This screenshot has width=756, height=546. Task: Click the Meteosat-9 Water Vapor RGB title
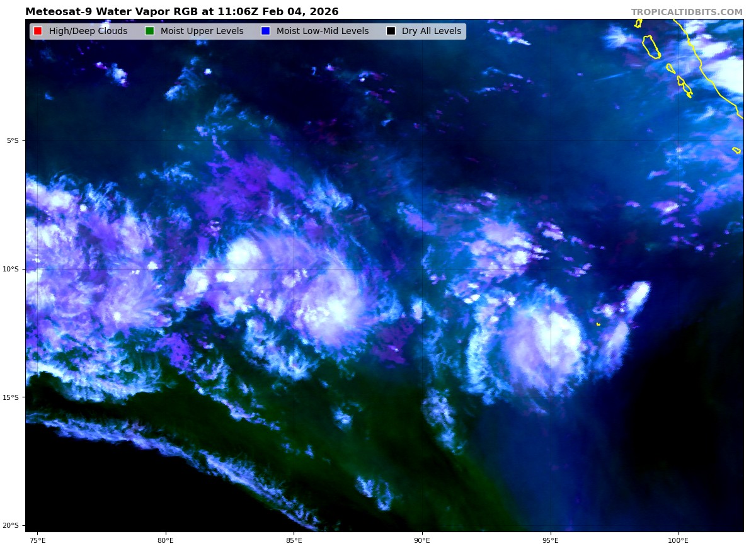click(181, 12)
